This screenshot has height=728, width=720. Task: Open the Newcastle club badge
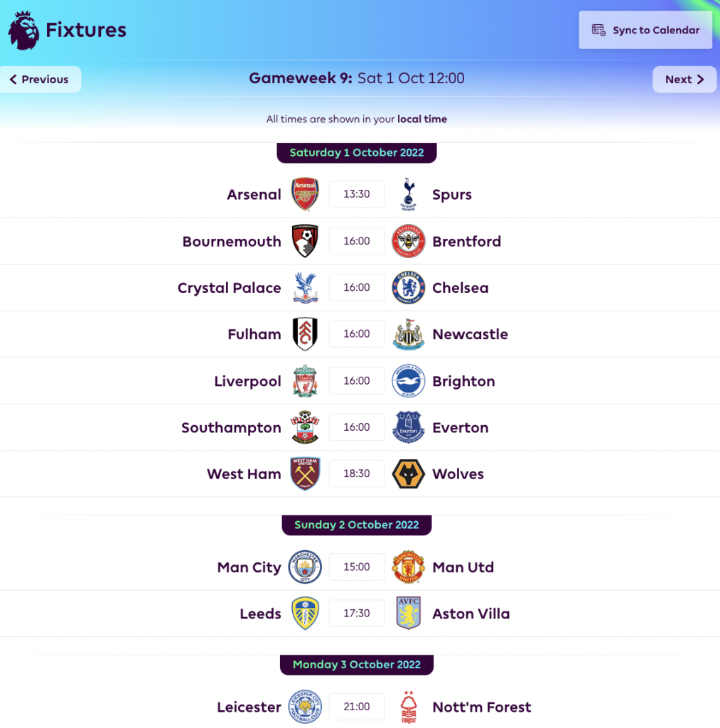(409, 334)
